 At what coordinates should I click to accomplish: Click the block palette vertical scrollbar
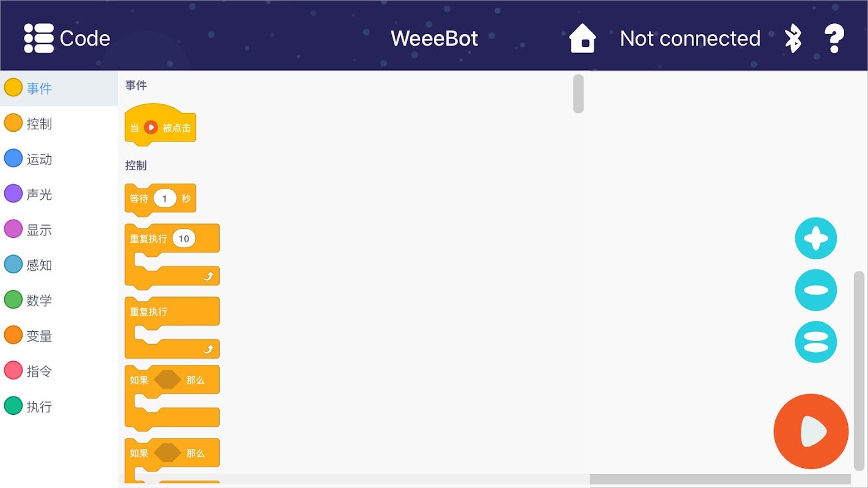[x=578, y=94]
